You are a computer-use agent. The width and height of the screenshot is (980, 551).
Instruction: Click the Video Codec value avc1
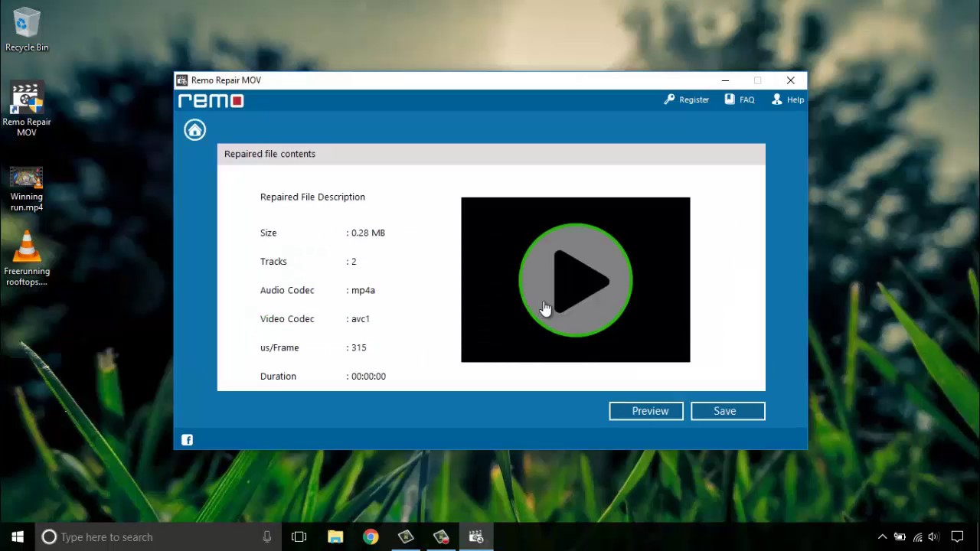[361, 319]
